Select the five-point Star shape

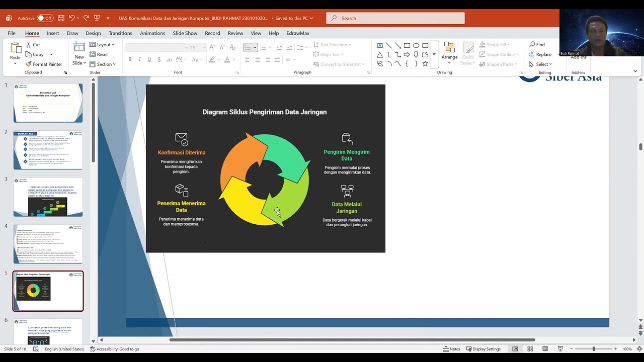point(425,64)
